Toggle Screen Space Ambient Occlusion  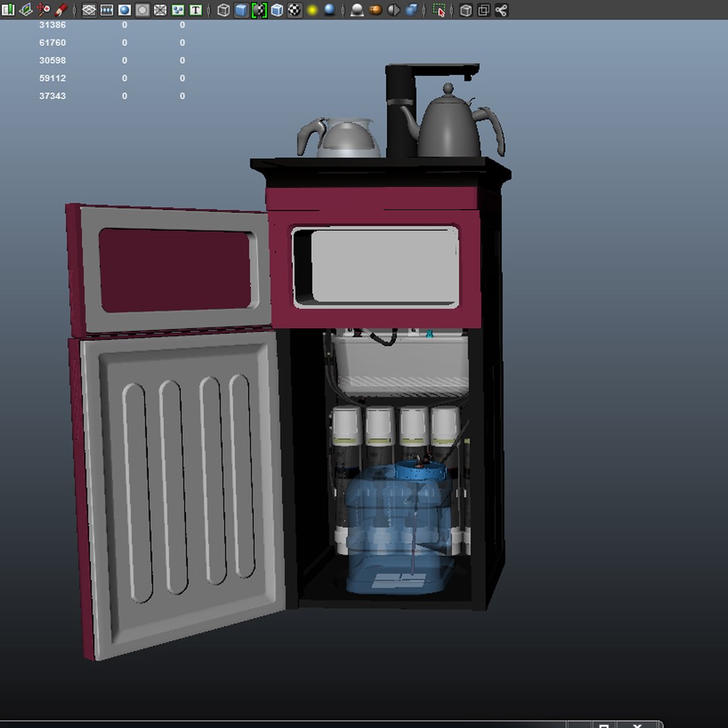point(357,9)
